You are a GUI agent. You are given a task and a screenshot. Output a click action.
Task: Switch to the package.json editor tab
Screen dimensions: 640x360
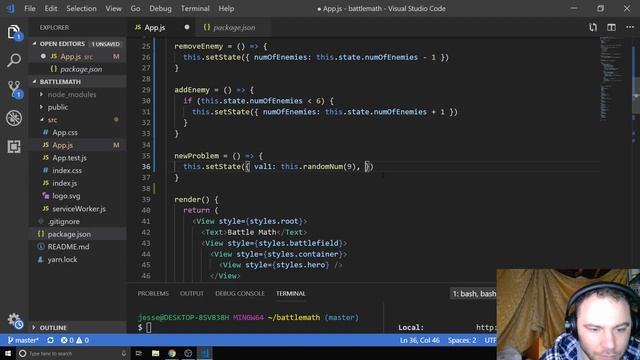pyautogui.click(x=234, y=27)
